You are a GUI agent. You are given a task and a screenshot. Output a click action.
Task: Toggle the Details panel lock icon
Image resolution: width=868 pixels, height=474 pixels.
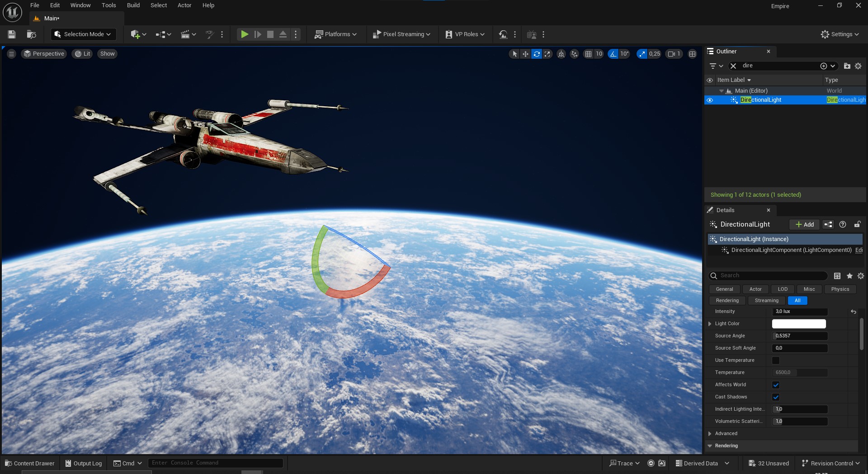[x=857, y=224]
